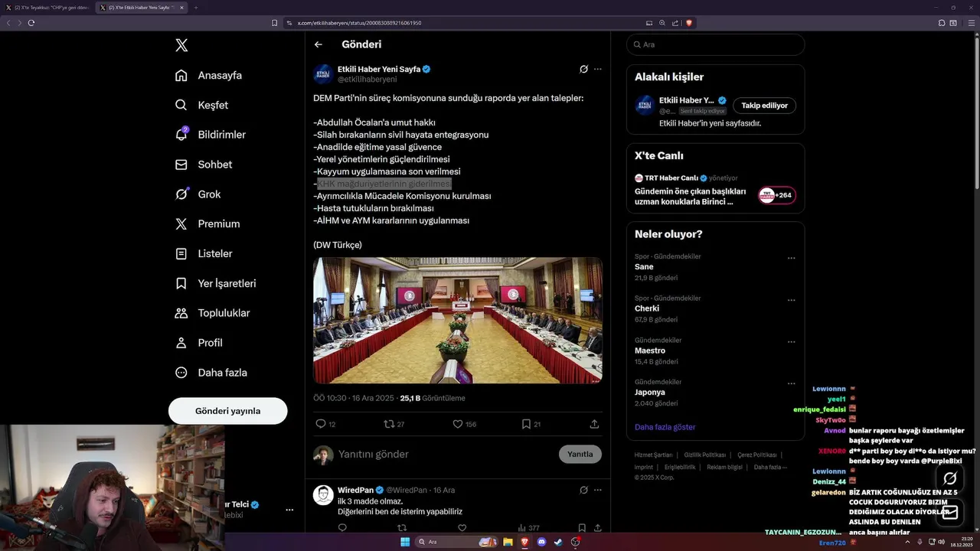Open Premium from the sidebar
Viewport: 980px width, 551px height.
point(207,224)
